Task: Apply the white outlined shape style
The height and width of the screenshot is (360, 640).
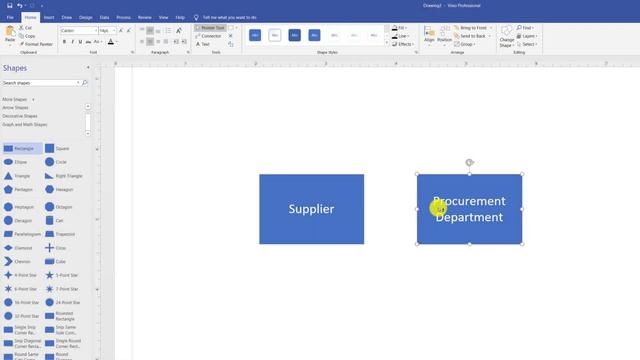Action: click(275, 35)
